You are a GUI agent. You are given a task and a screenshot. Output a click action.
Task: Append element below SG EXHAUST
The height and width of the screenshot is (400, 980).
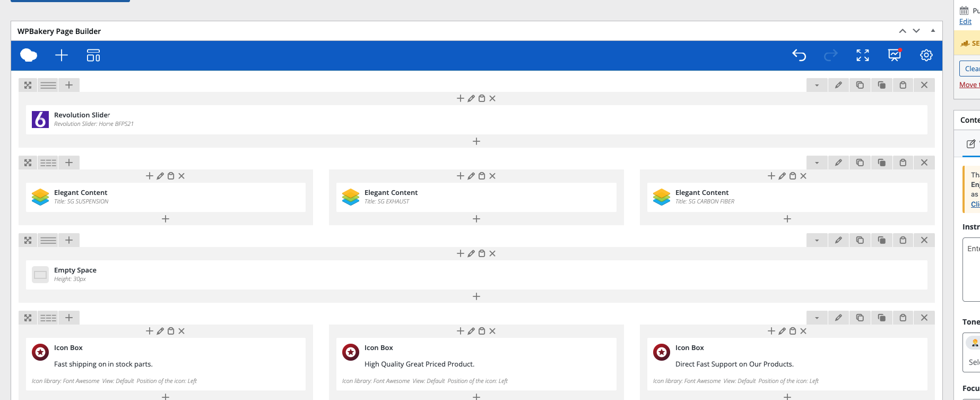476,219
